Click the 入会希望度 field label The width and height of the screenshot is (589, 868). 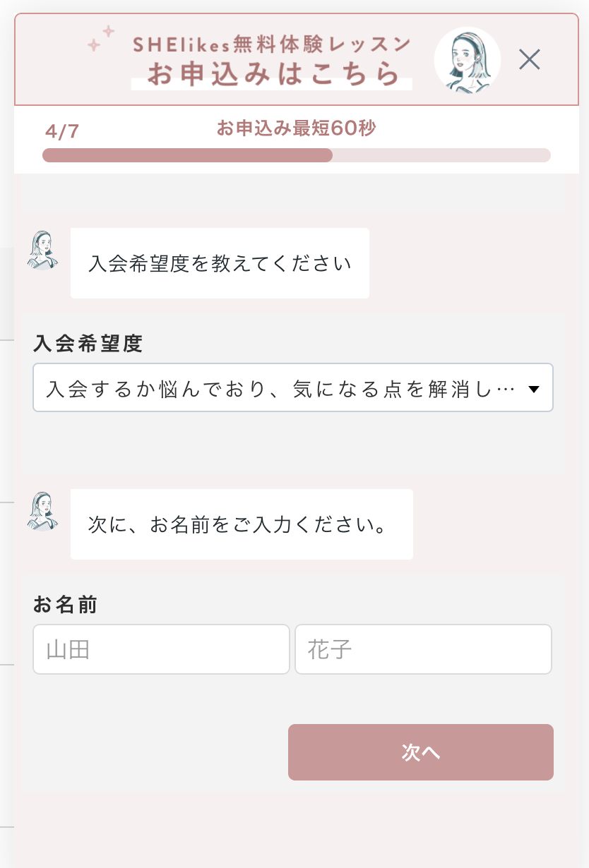[88, 344]
